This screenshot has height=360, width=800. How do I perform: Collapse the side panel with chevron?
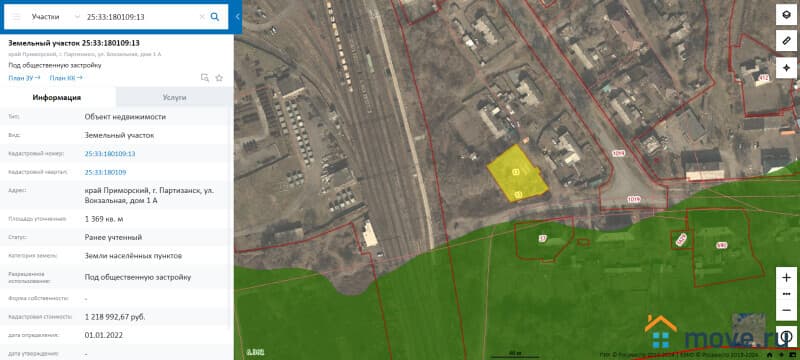coord(238,17)
